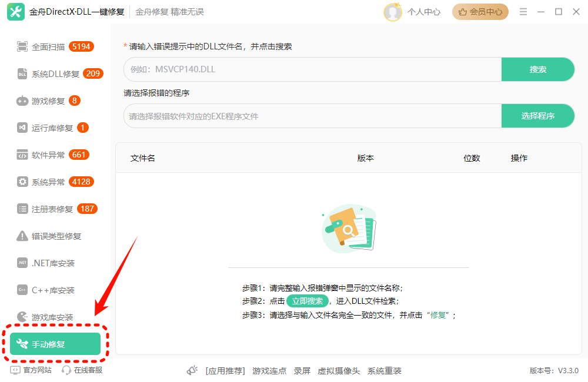This screenshot has height=382, width=588.
Task: Click the 错误类型修复 warning triangle icon
Action: click(22, 236)
